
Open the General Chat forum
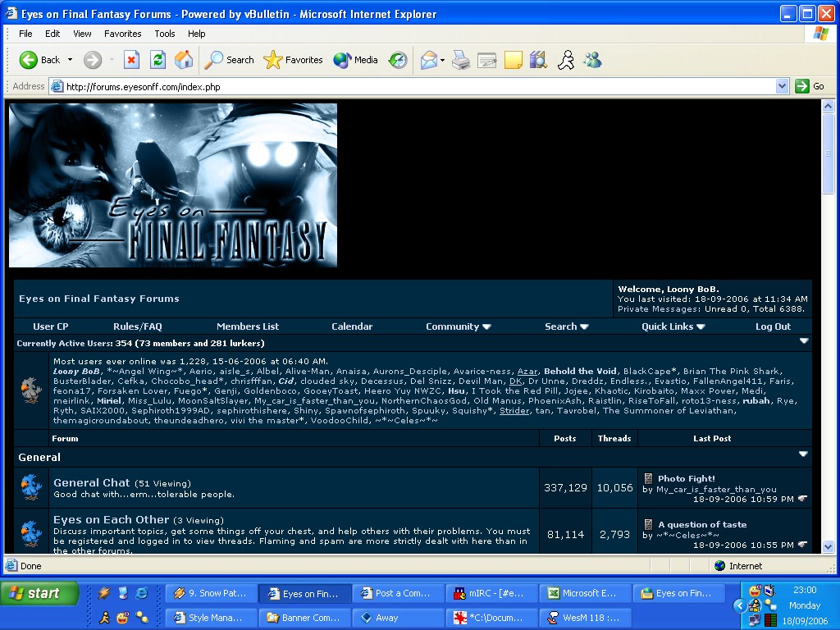[92, 482]
